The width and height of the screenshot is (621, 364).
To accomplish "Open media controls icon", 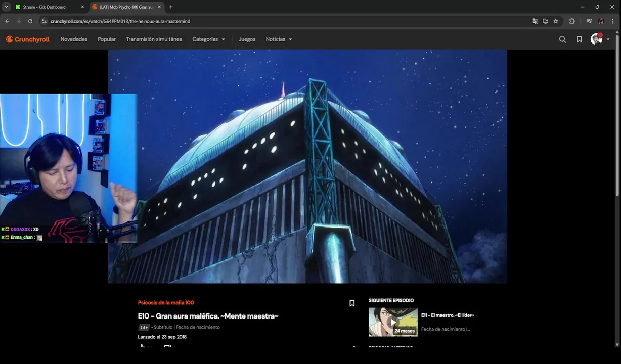I will click(x=589, y=21).
